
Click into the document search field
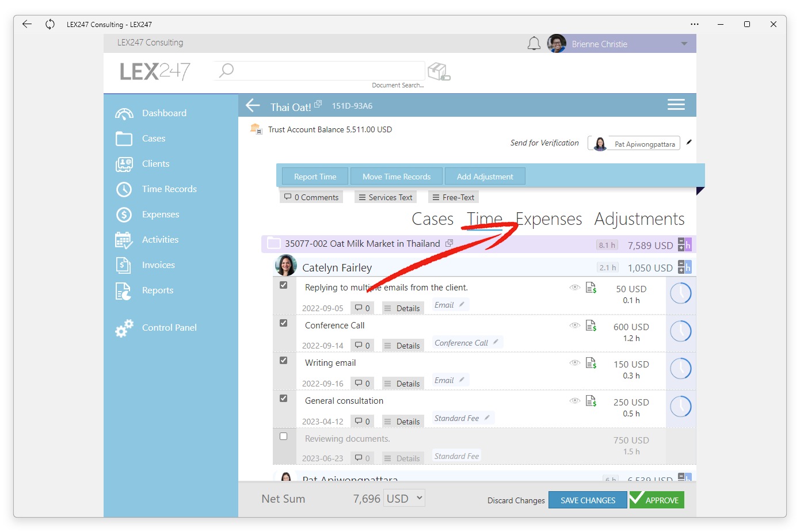click(x=319, y=71)
